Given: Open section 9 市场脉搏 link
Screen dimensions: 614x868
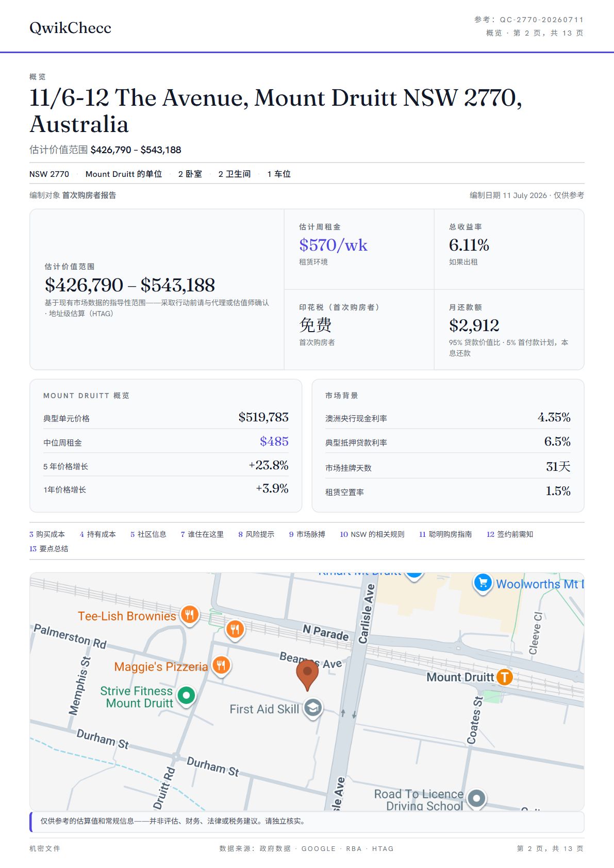Looking at the screenshot, I should [x=307, y=534].
